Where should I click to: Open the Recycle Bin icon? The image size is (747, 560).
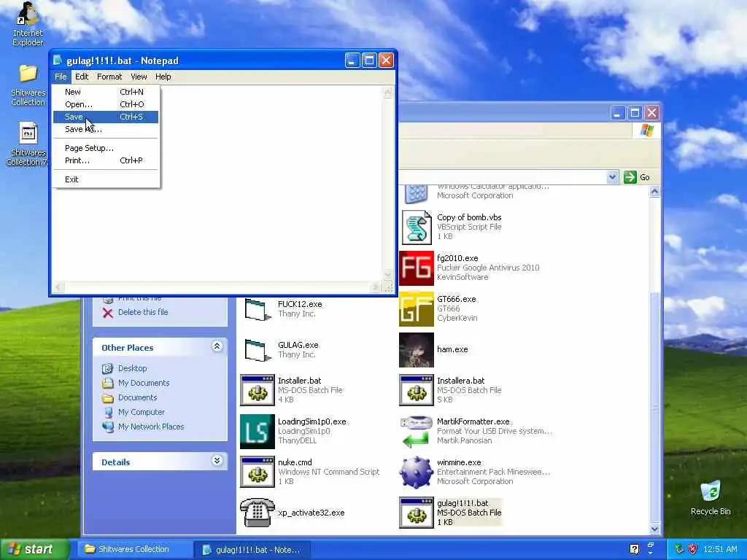(x=711, y=497)
